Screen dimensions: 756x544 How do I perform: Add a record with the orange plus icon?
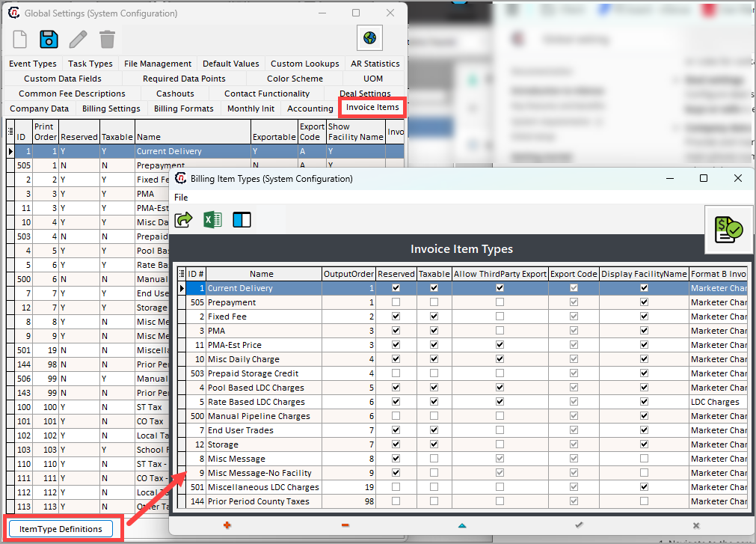click(227, 525)
